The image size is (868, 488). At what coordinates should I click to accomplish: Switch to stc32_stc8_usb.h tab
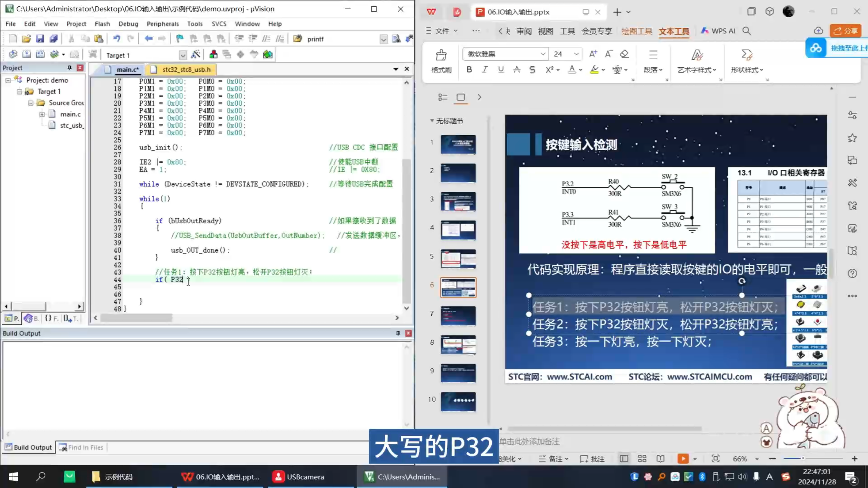pyautogui.click(x=186, y=69)
